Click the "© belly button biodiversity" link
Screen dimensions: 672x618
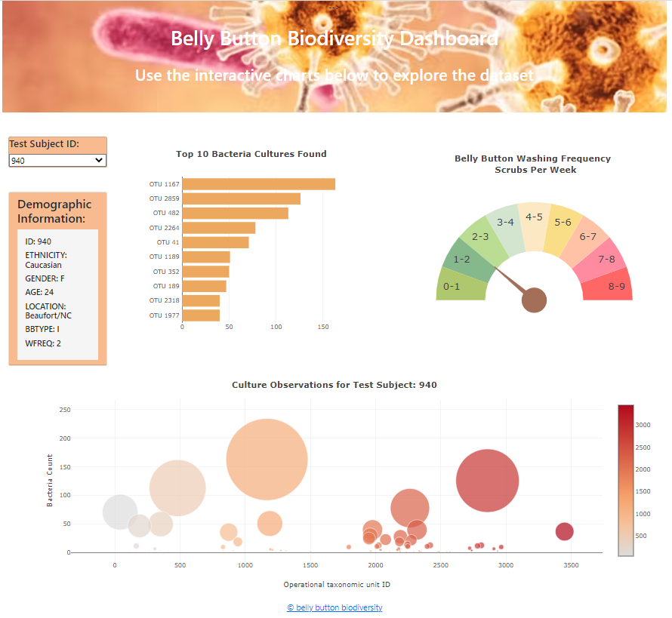coord(334,607)
